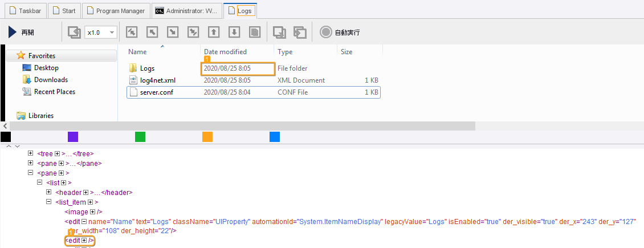Screen dimensions: 644x248
Task: Open the Logs folder icon in file list
Action: 133,68
